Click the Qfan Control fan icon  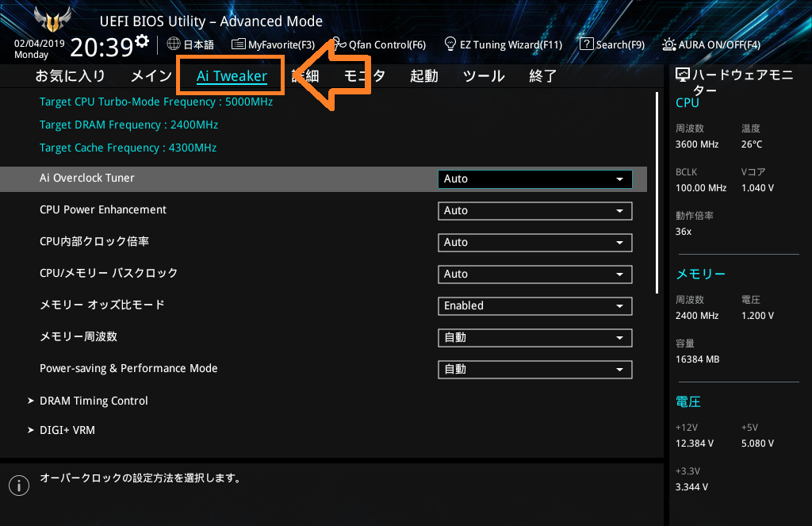pyautogui.click(x=338, y=44)
